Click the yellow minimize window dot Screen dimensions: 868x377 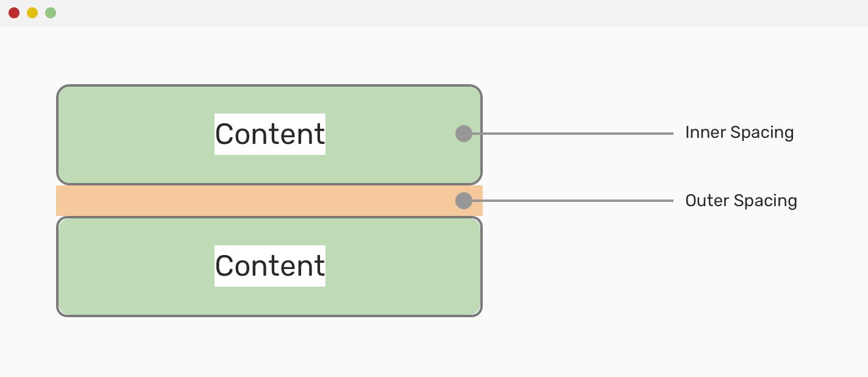pyautogui.click(x=32, y=13)
